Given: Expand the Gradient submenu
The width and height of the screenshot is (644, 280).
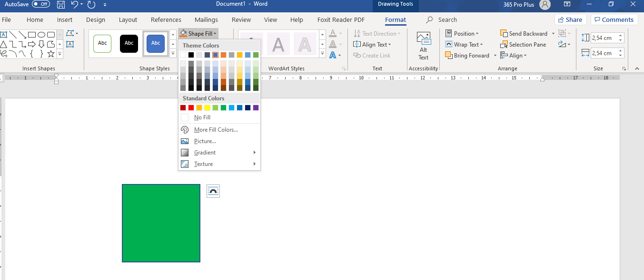Looking at the screenshot, I should pos(205,152).
